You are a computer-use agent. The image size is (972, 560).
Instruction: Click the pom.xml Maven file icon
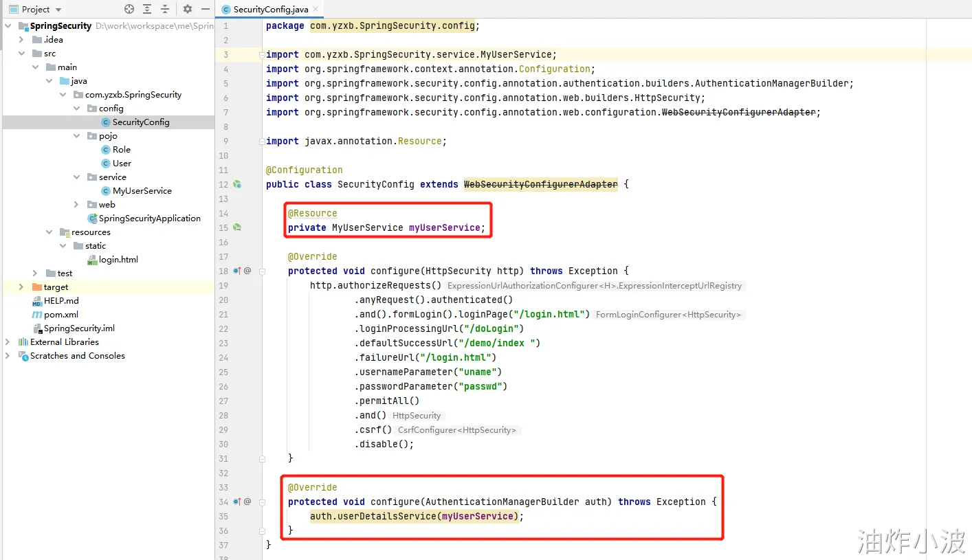(x=37, y=315)
